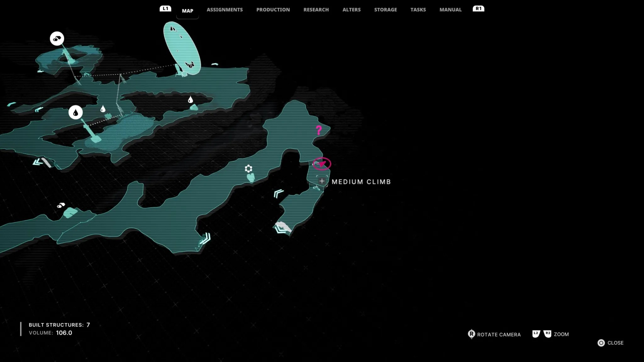
Task: Open the Research tab
Action: (x=316, y=10)
